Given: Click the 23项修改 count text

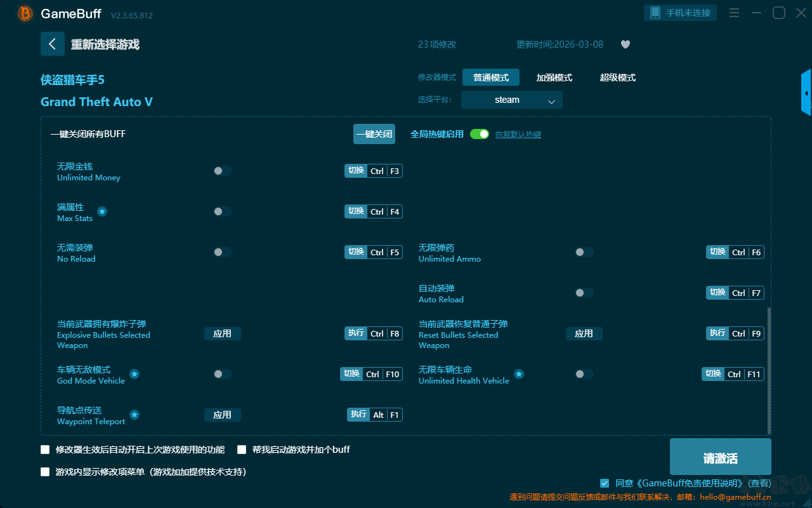Looking at the screenshot, I should [x=437, y=44].
